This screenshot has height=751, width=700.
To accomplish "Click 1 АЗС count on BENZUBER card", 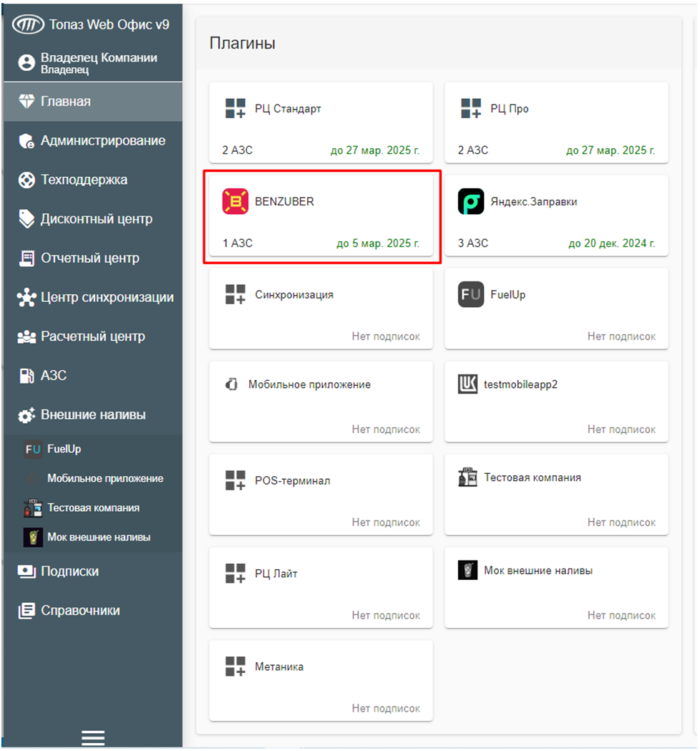I will (x=238, y=243).
